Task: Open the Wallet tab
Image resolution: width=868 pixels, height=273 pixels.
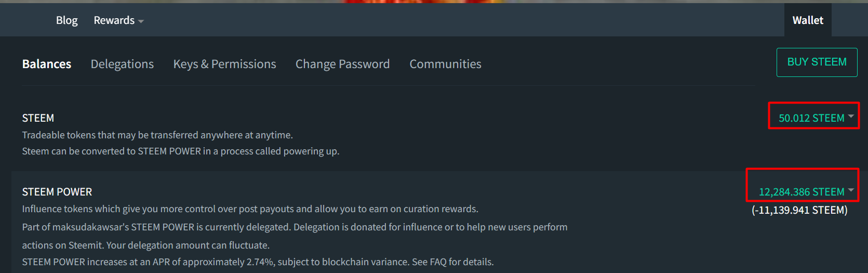Action: [x=808, y=20]
